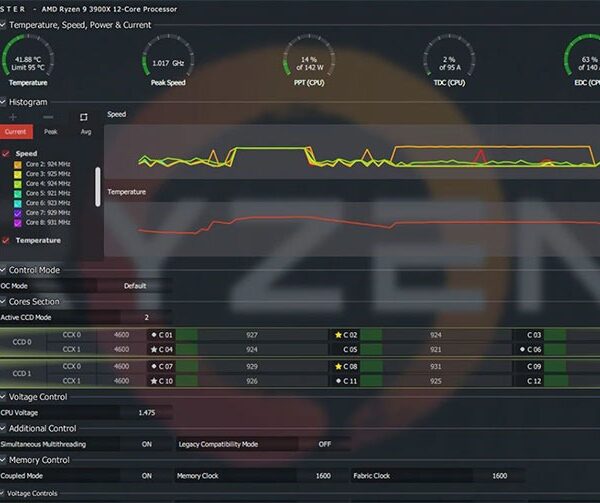Toggle Core 8 graph line checkbox
600x503 pixels.
pyautogui.click(x=18, y=223)
